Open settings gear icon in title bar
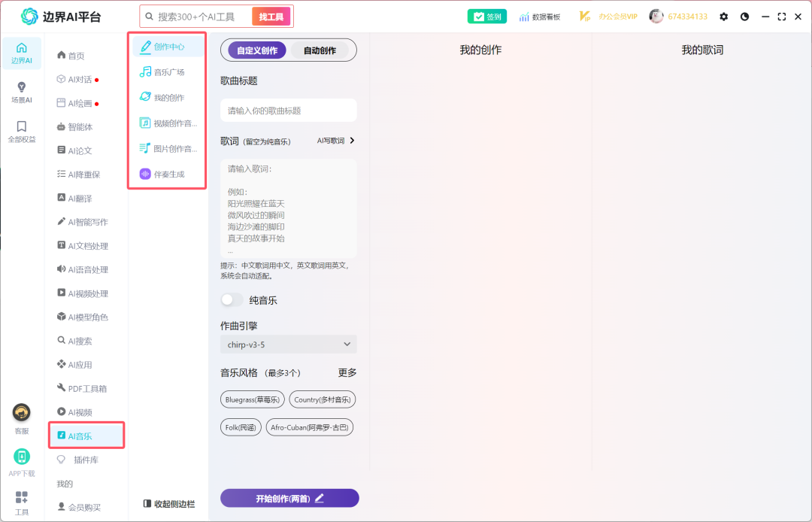This screenshot has height=522, width=812. click(723, 17)
